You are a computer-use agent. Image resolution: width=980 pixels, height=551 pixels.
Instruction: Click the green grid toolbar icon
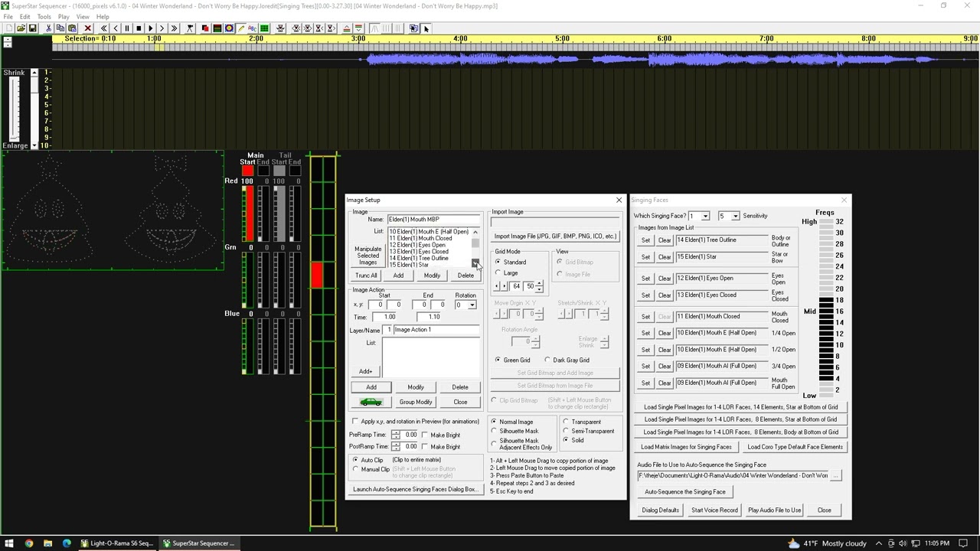pos(264,28)
